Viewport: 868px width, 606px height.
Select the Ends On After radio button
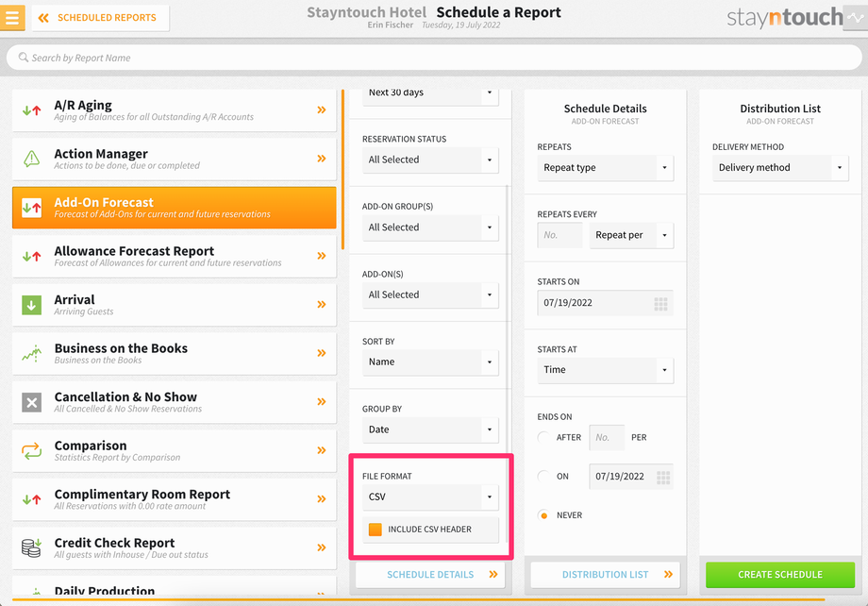point(543,437)
